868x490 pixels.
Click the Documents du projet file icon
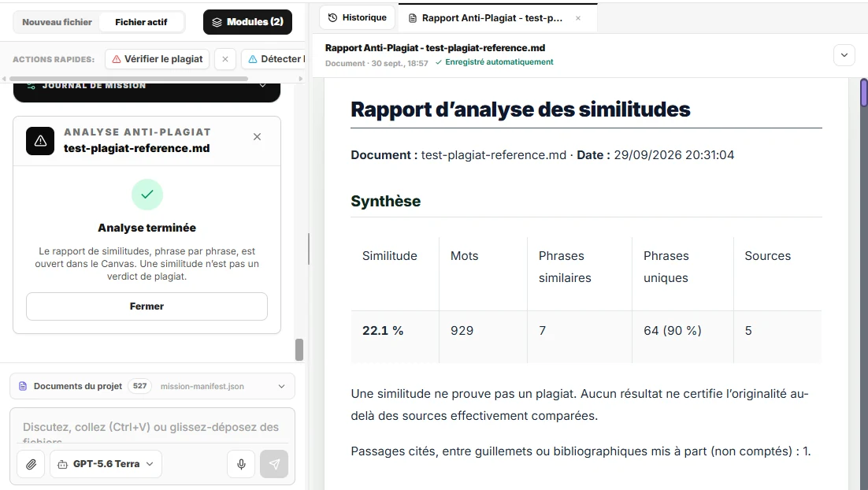tap(23, 387)
